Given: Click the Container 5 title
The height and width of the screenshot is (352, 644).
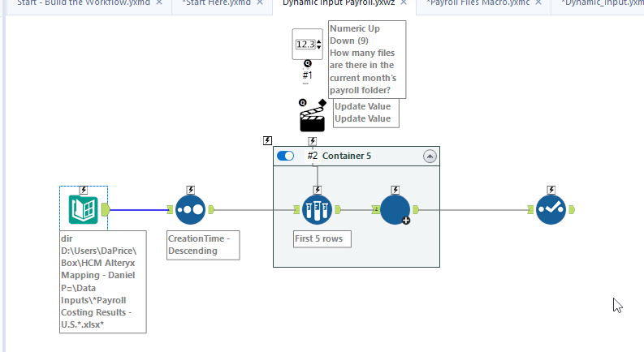Looking at the screenshot, I should [x=347, y=156].
